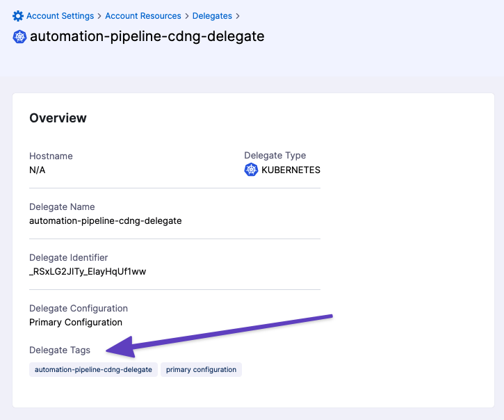The image size is (504, 420).
Task: Click the chevron after Account Settings breadcrumb
Action: (99, 16)
